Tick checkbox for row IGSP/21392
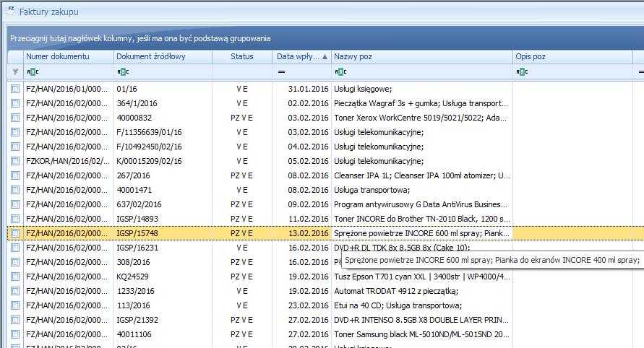Image resolution: width=644 pixels, height=348 pixels. pos(15,320)
